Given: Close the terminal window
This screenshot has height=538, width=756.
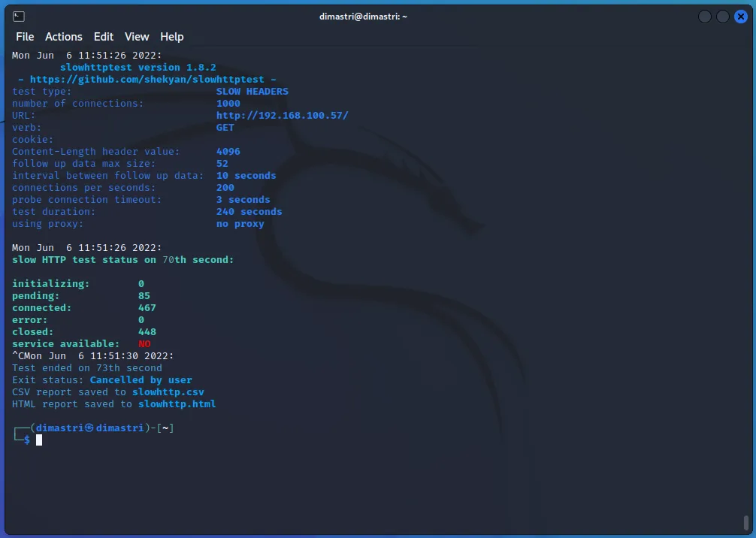Looking at the screenshot, I should (x=740, y=17).
